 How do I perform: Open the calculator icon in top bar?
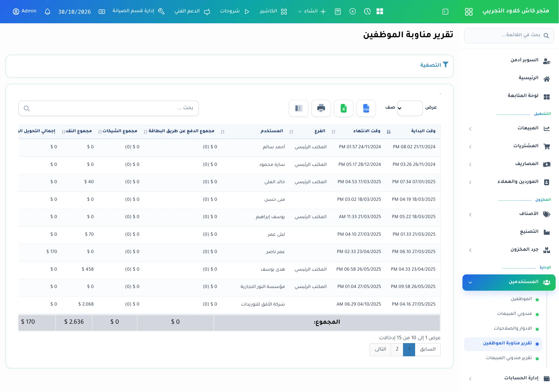tap(338, 12)
